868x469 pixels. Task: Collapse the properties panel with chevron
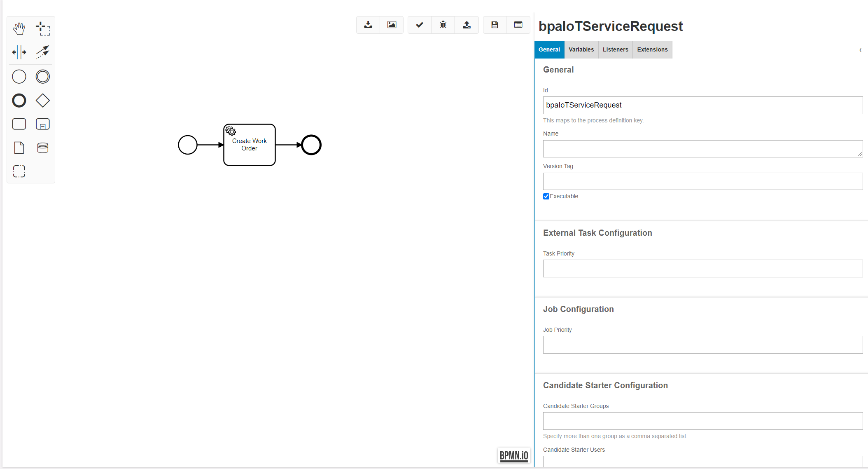pos(860,50)
